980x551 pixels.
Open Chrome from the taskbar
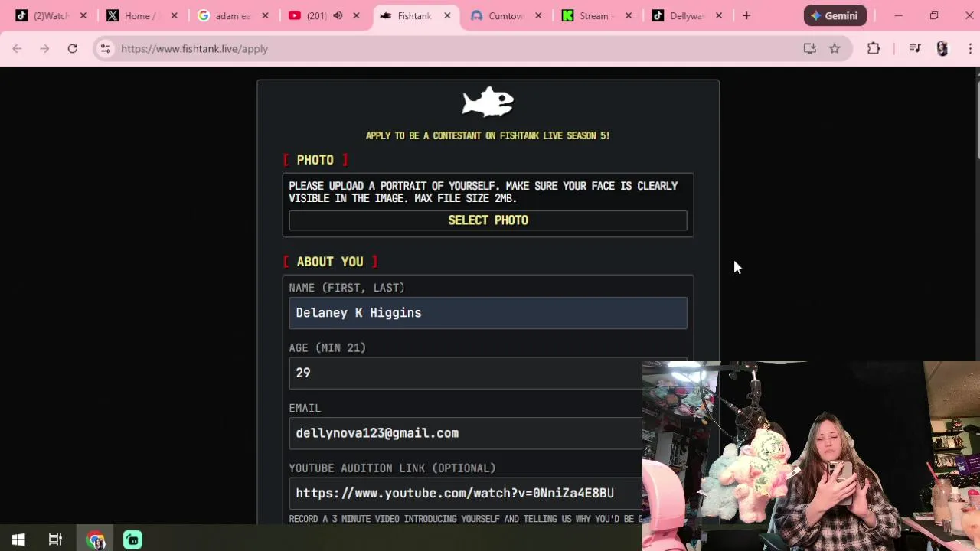pyautogui.click(x=95, y=540)
